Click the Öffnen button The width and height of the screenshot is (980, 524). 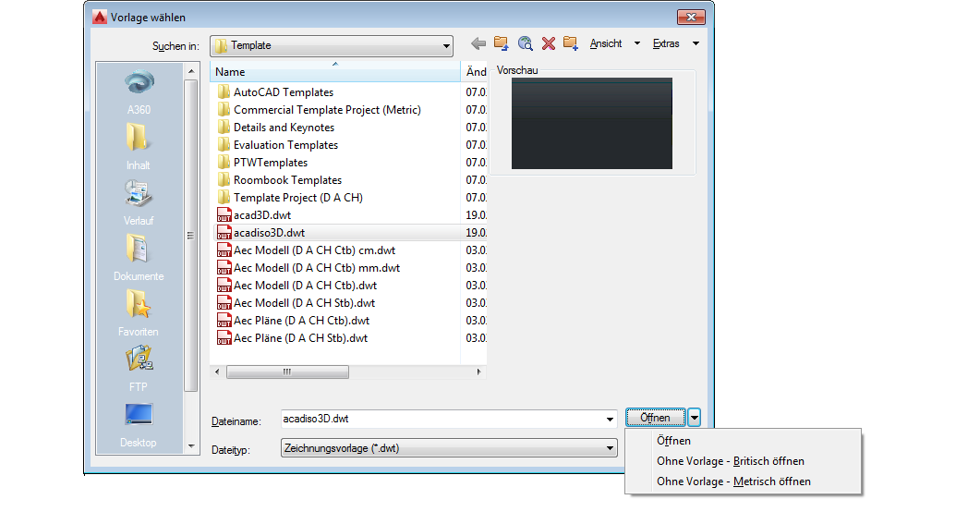point(655,417)
